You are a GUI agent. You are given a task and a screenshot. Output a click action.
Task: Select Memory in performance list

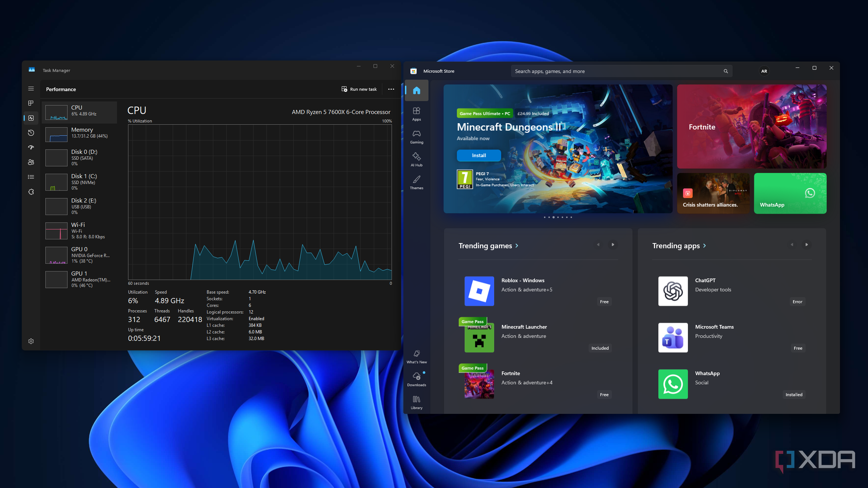[79, 134]
